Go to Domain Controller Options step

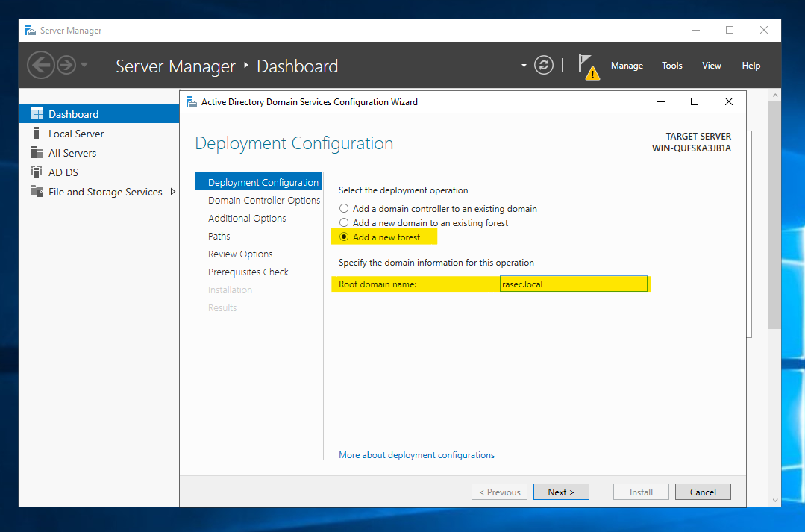click(264, 200)
